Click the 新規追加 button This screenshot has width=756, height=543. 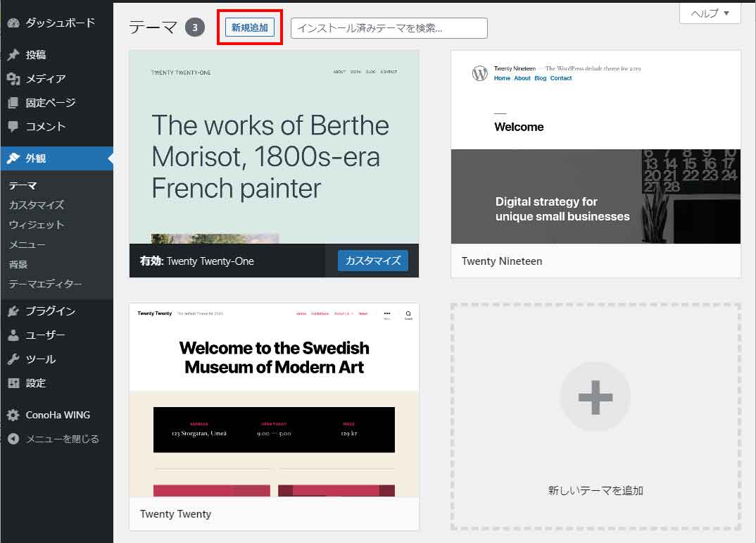[250, 27]
